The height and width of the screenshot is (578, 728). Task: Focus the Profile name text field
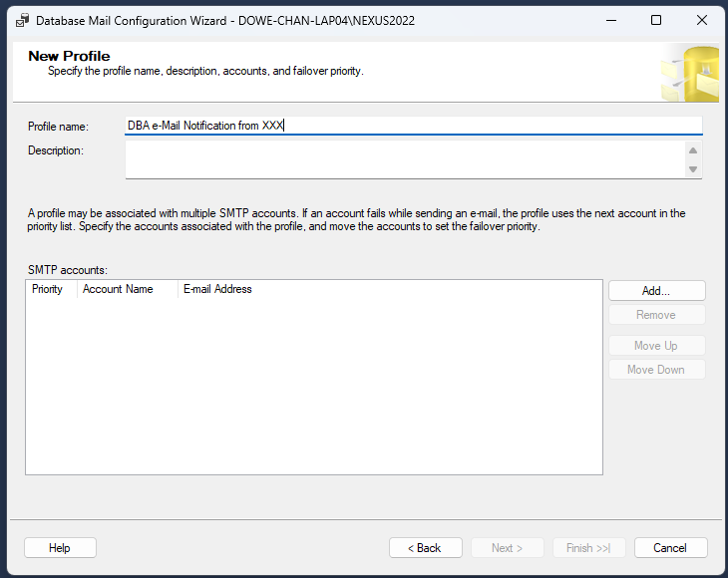(413, 126)
